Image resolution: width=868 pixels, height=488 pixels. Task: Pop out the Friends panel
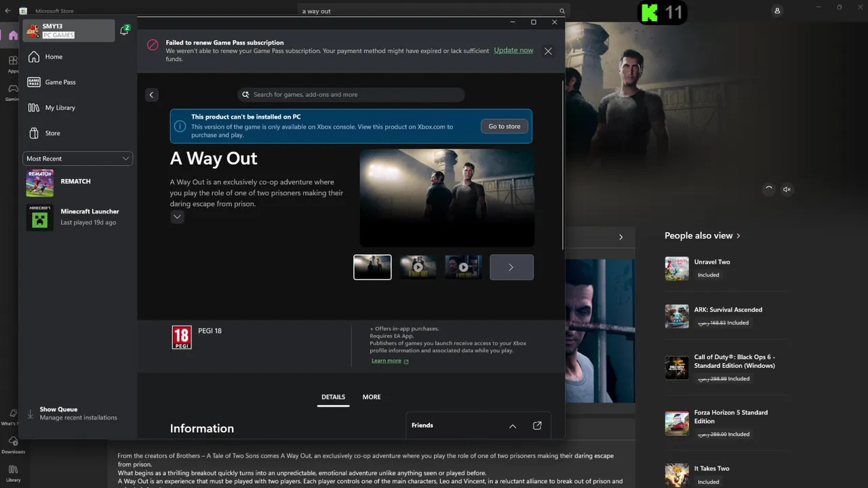(x=537, y=426)
